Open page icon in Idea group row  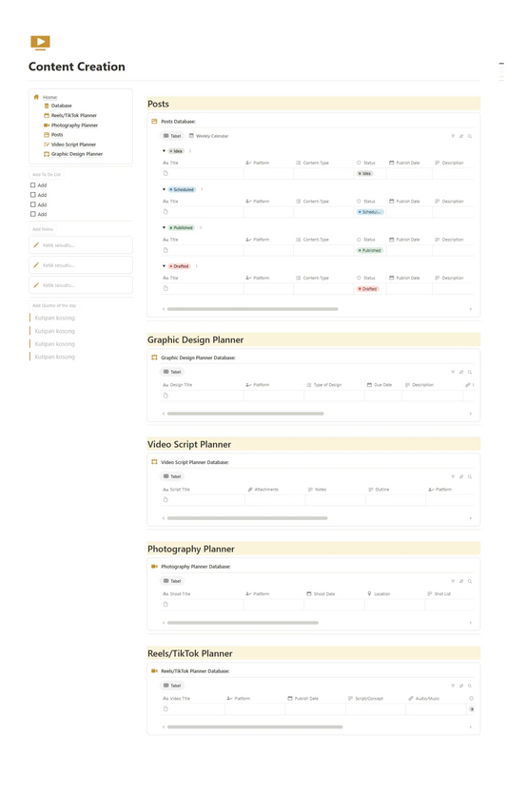tap(166, 173)
